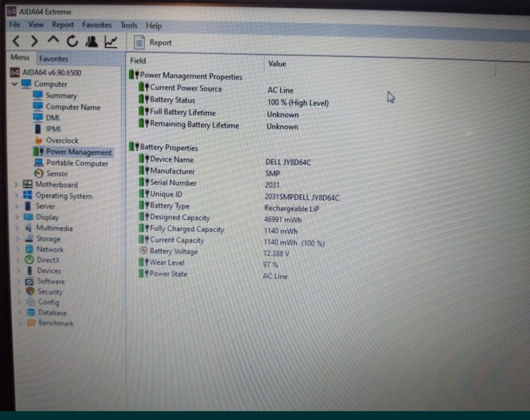530x420 pixels.
Task: Open the chart/statistics icon in the toolbar
Action: point(110,41)
